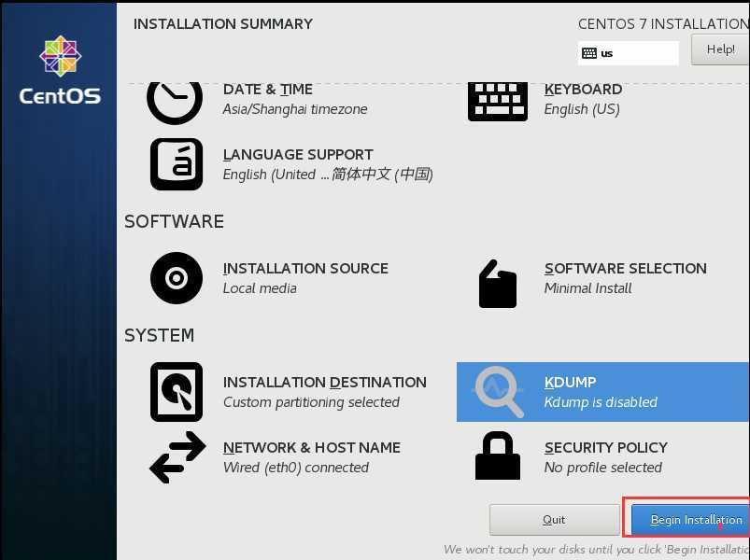
Task: Click 'Custom partitioning selected' text
Action: pyautogui.click(x=311, y=402)
